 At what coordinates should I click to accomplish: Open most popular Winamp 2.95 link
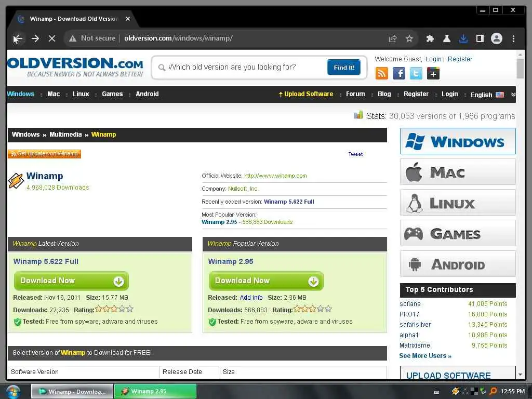(x=219, y=222)
